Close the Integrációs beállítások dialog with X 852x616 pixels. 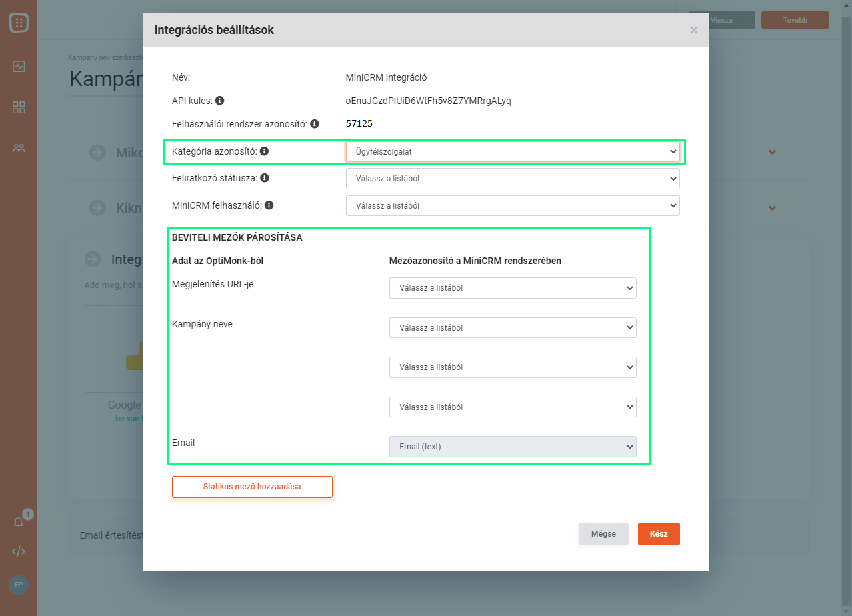[x=694, y=30]
